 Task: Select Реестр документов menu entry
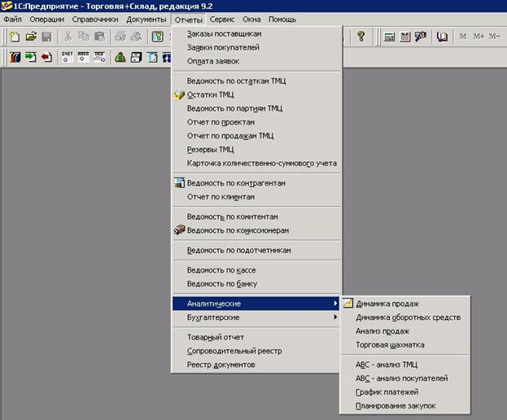[x=221, y=365]
